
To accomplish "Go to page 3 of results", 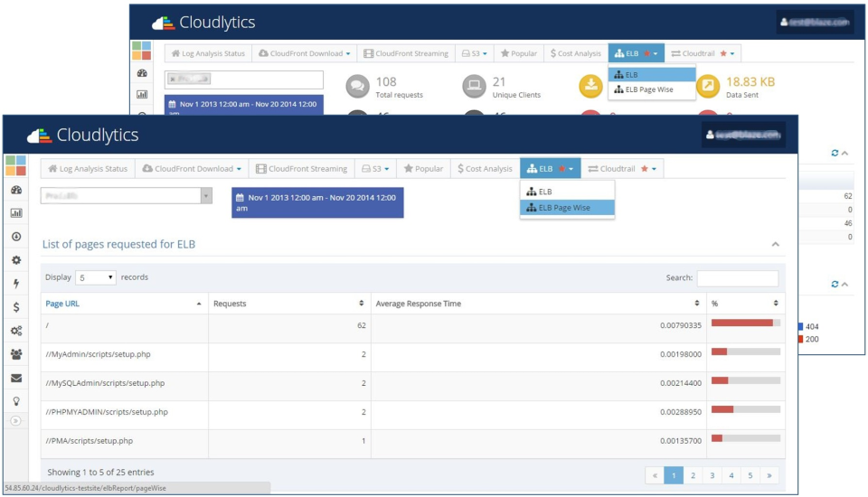I will tap(712, 475).
